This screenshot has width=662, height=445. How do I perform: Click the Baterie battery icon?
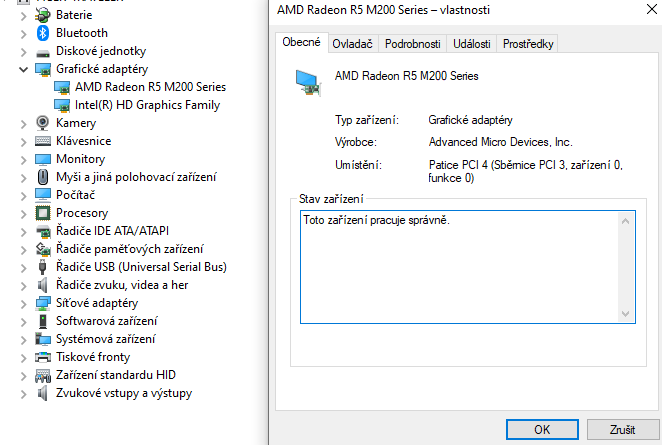[43, 15]
